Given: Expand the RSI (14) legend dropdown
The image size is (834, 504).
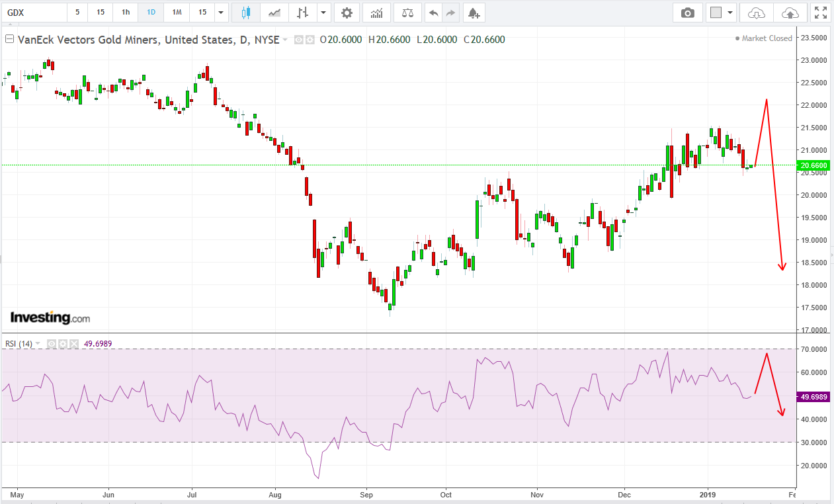Looking at the screenshot, I should point(38,344).
